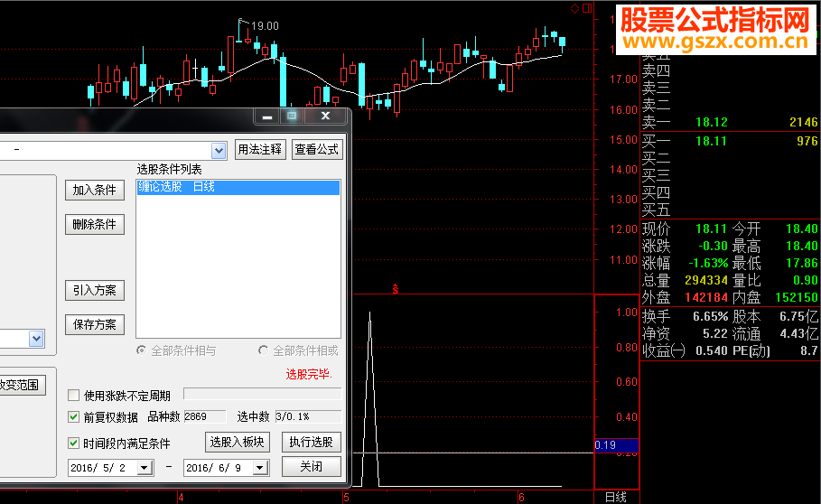Click 查看公式 button

tap(317, 150)
